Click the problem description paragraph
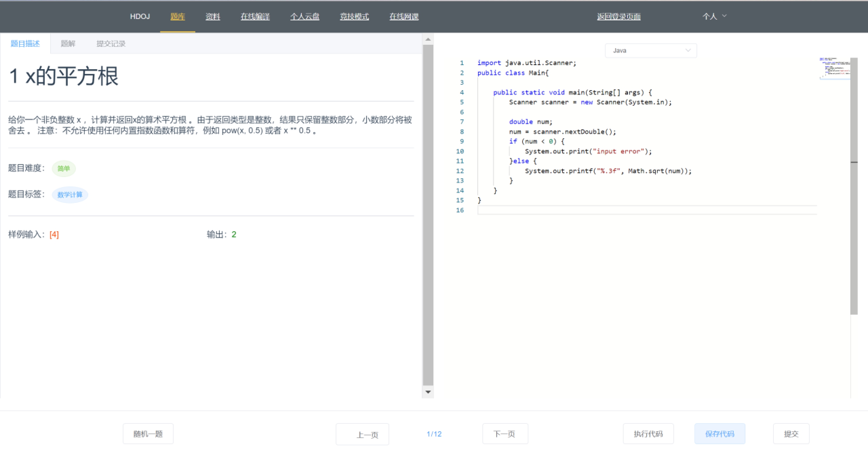Screen dimensions: 868x474 (210, 125)
